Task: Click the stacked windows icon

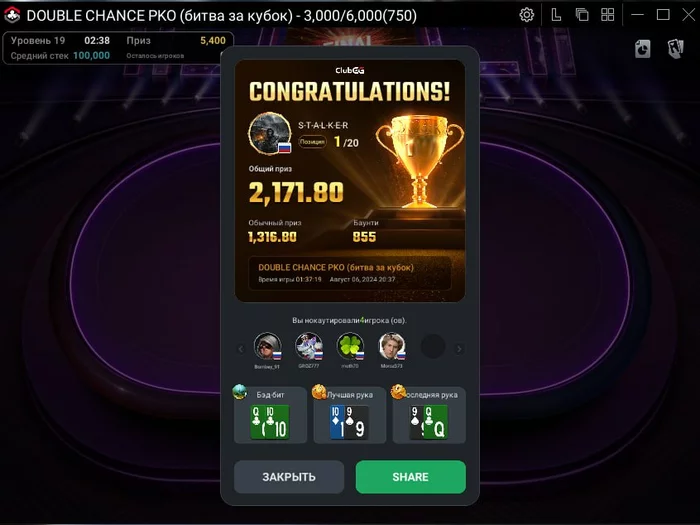Action: click(582, 15)
